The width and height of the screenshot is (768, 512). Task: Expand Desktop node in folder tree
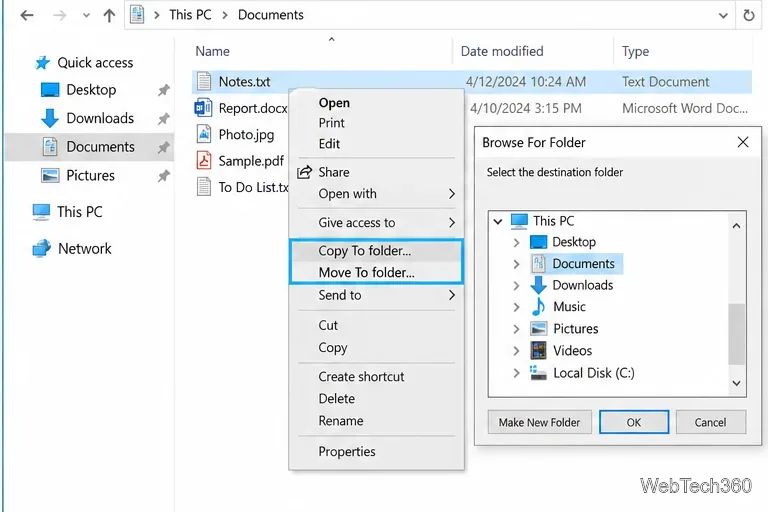pos(516,243)
